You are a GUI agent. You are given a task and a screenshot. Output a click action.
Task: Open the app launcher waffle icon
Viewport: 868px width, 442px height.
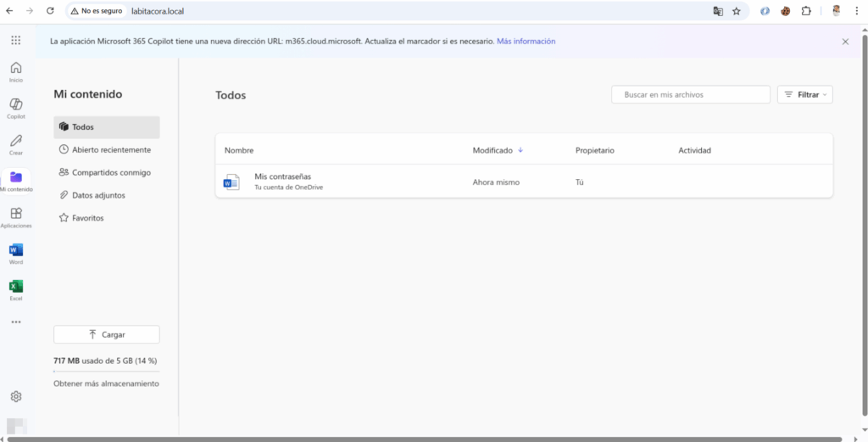(16, 41)
